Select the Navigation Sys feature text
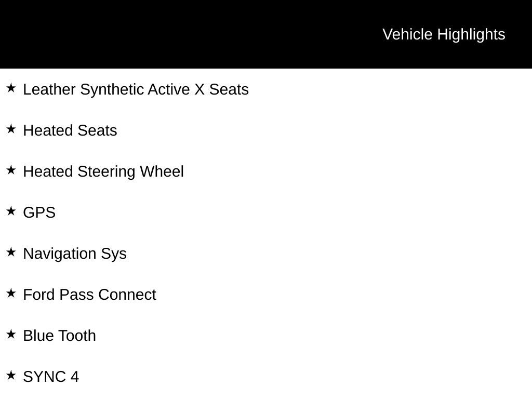The width and height of the screenshot is (532, 399). [x=75, y=254]
